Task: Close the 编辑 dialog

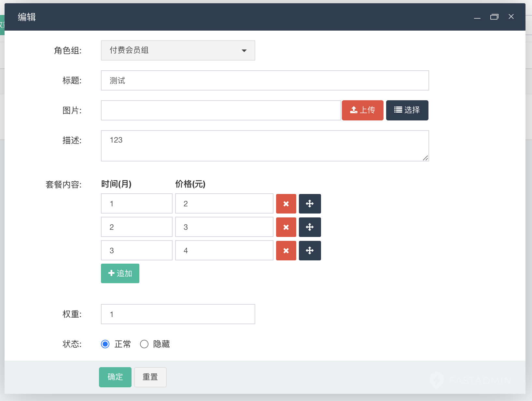Action: 511,17
